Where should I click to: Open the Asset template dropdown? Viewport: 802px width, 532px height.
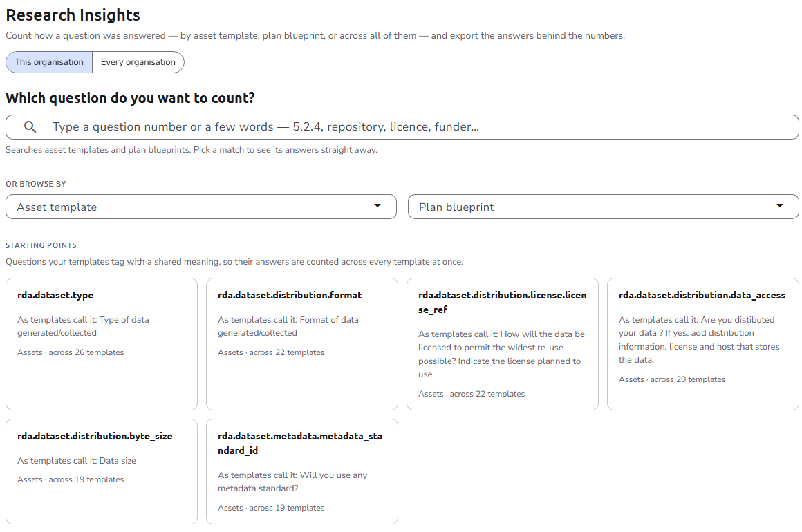pos(201,207)
